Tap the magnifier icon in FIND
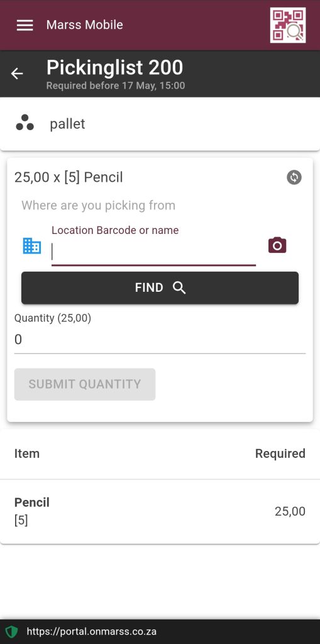320x644 pixels. tap(179, 288)
